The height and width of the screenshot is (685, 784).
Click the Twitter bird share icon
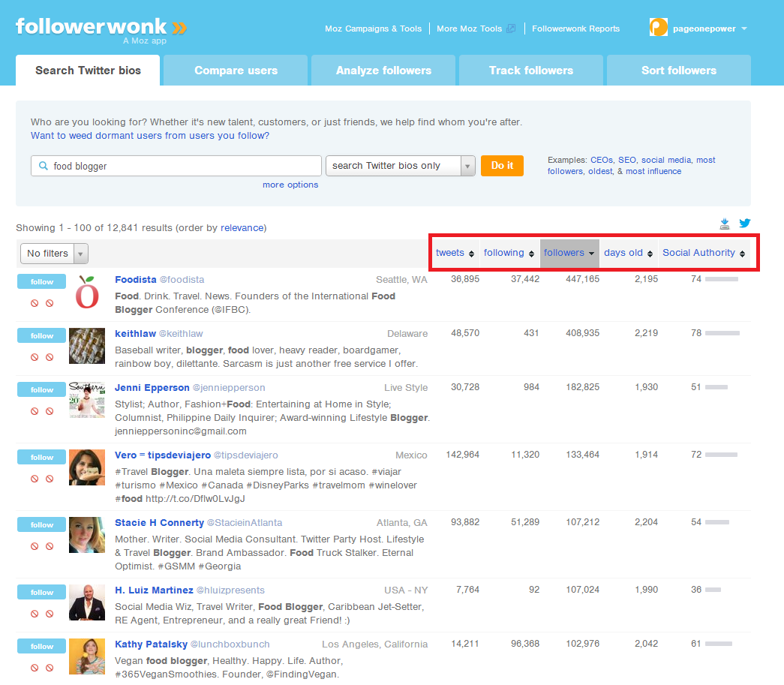click(745, 223)
